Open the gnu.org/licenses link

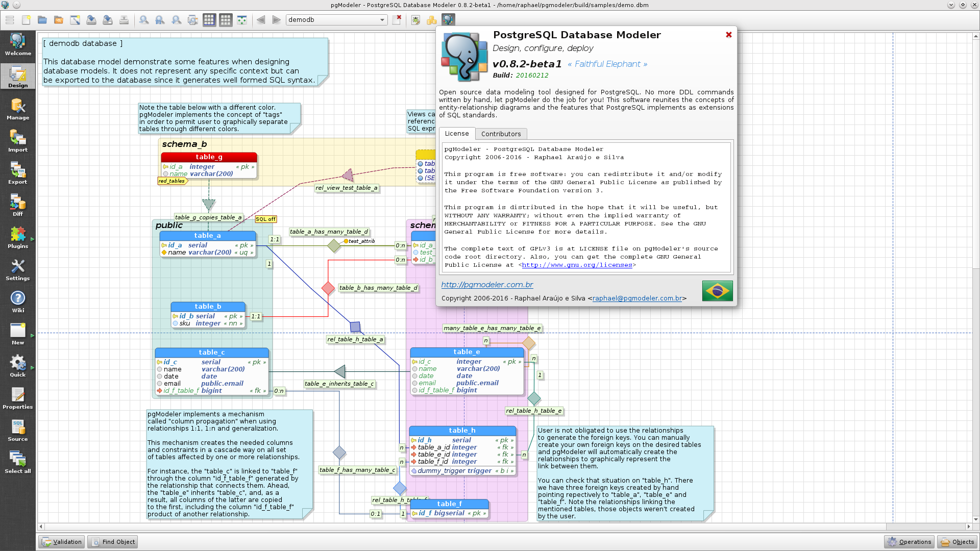577,265
